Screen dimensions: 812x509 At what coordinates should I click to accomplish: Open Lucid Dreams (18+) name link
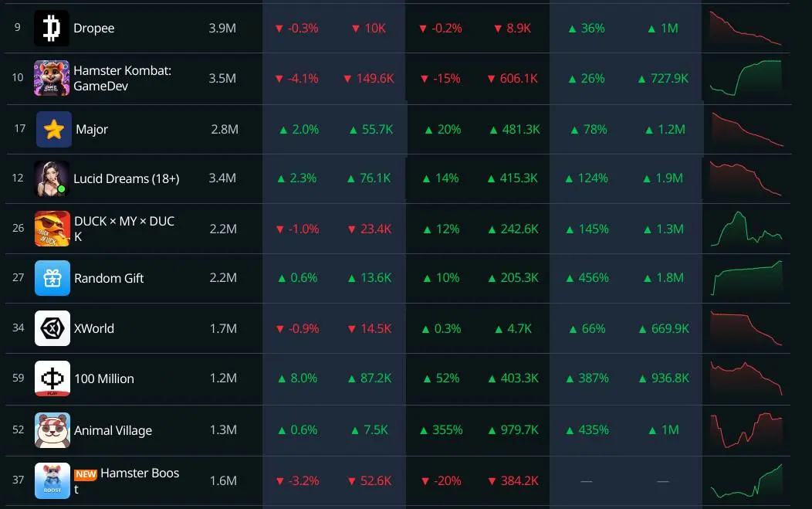127,178
